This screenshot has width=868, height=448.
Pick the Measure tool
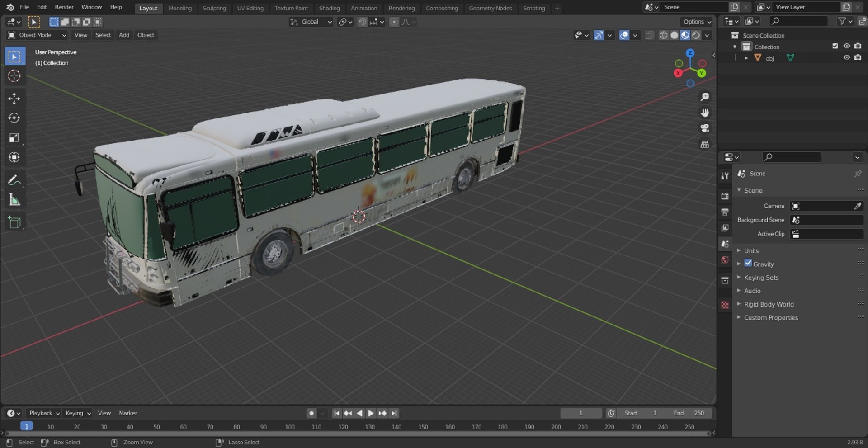pyautogui.click(x=14, y=200)
